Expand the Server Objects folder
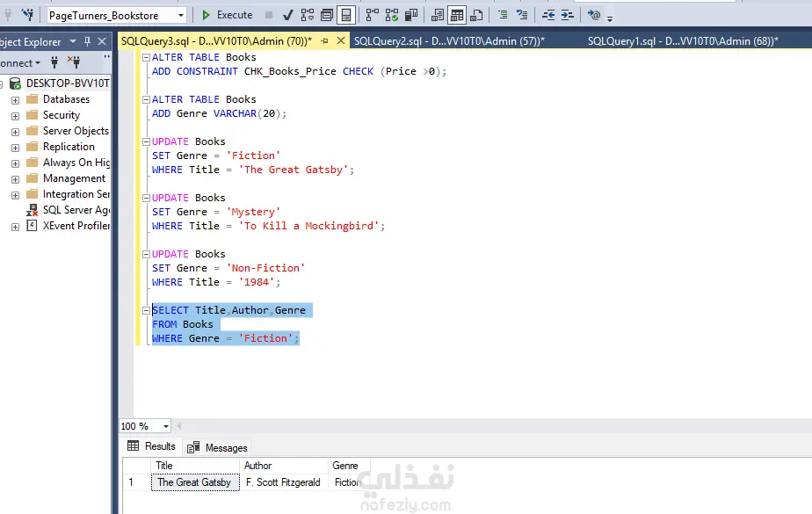The width and height of the screenshot is (812, 514). (15, 132)
